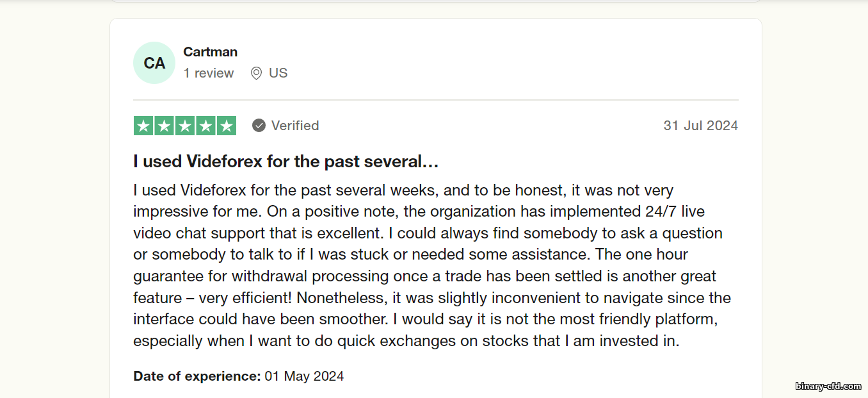Image resolution: width=868 pixels, height=398 pixels.
Task: Click the binary-cfd.com watermark
Action: point(828,386)
